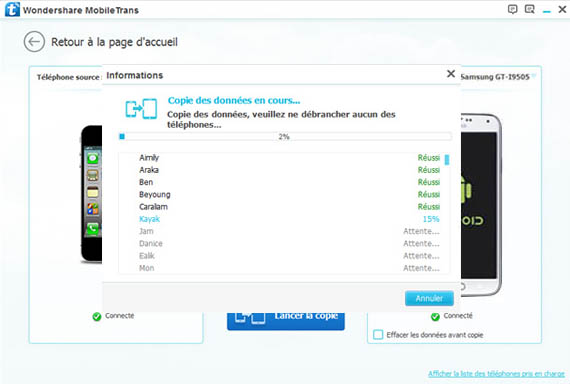Open the feedback chat icon in title bar
This screenshot has width=570, height=384.
tap(512, 9)
